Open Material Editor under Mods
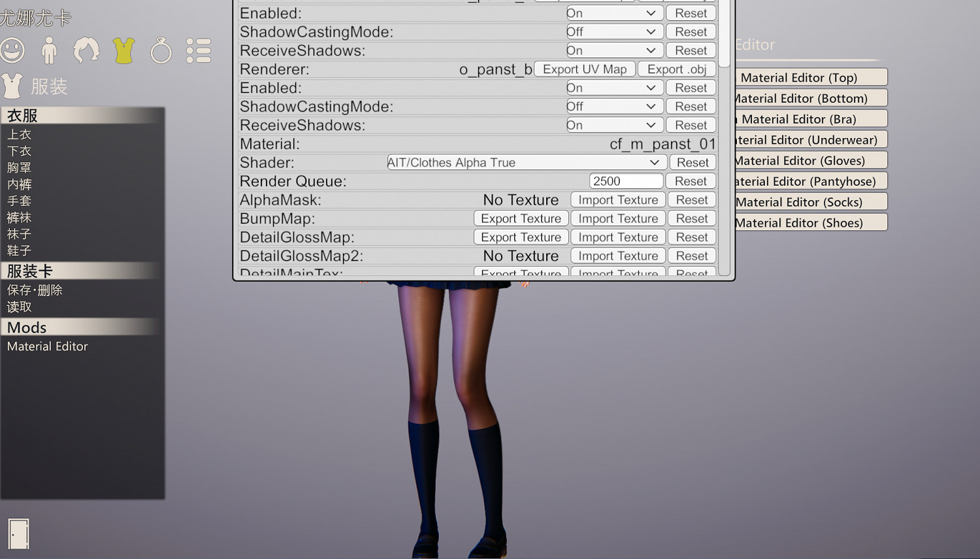 pos(48,347)
